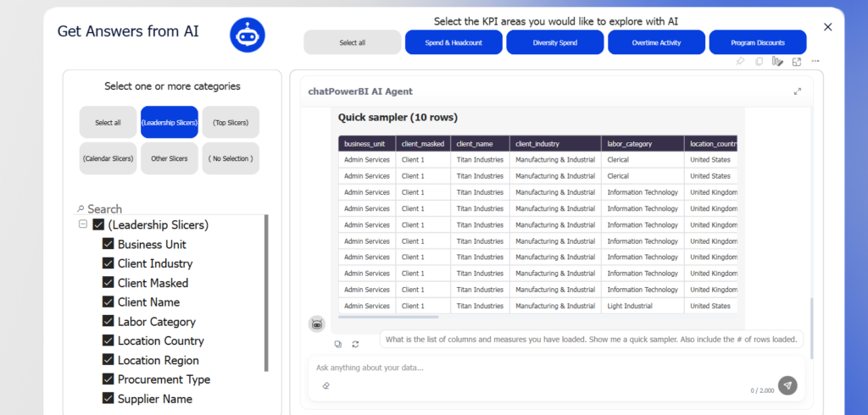Clear the chat input with eraser icon

[x=325, y=386]
